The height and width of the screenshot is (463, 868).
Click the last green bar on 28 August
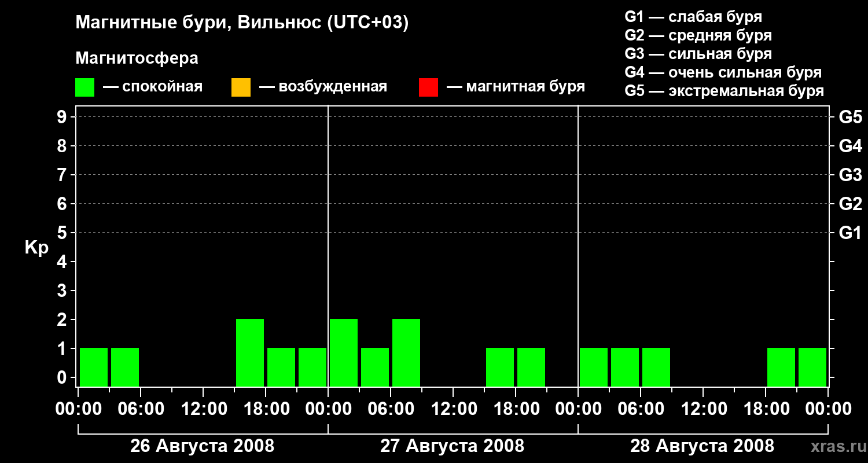[x=812, y=367]
